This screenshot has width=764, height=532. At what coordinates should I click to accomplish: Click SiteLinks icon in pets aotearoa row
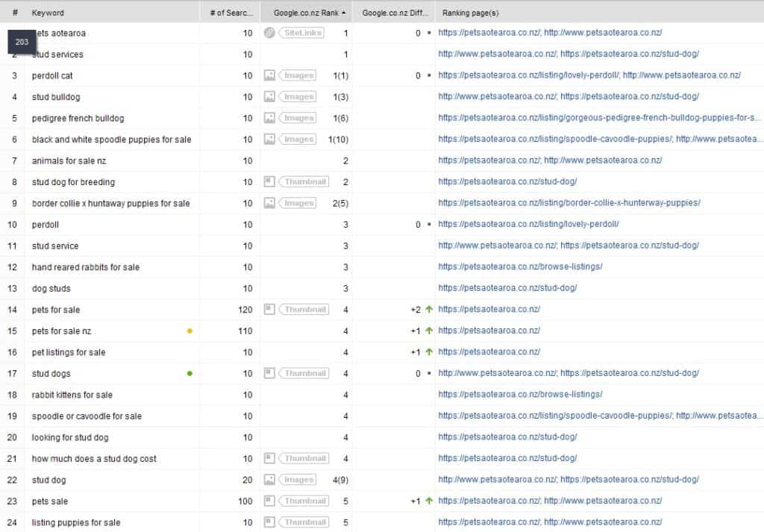click(x=269, y=33)
